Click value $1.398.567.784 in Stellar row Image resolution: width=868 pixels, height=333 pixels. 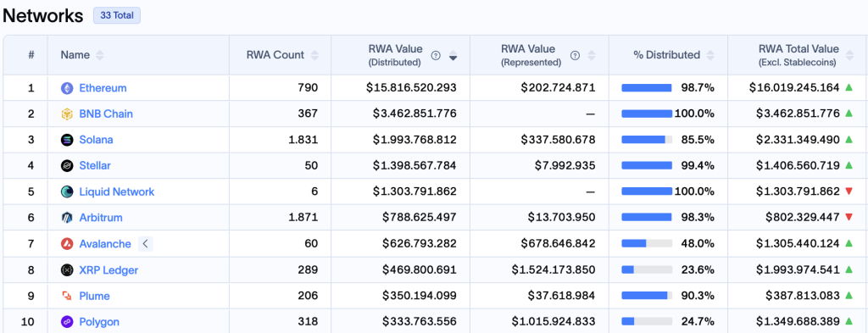(x=415, y=165)
